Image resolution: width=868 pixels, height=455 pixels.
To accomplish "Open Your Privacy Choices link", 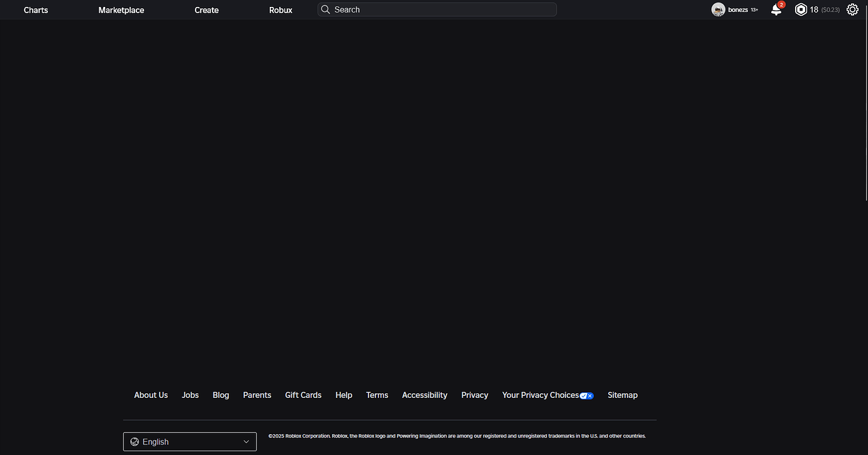I will click(x=540, y=395).
